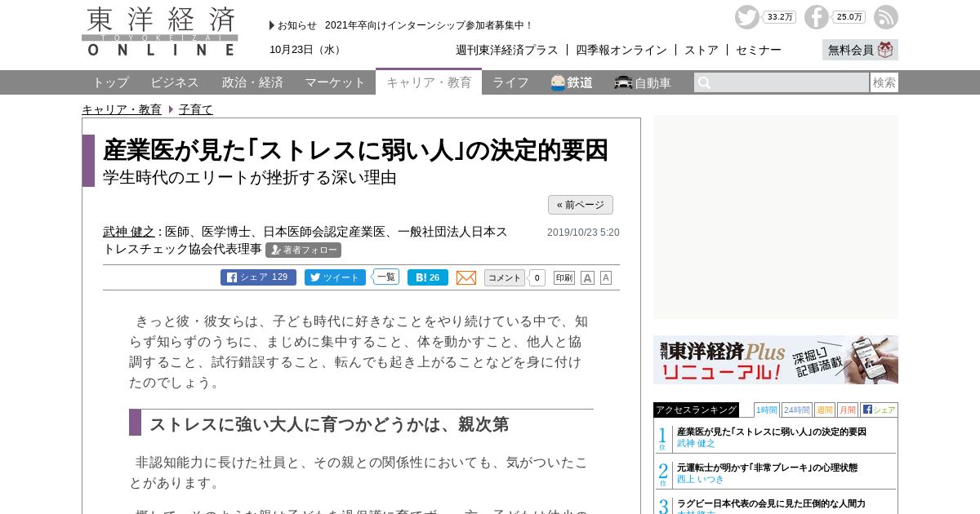Viewport: 980px width, 514px height.
Task: Open ranking #1 article on stress weakness
Action: tap(772, 432)
